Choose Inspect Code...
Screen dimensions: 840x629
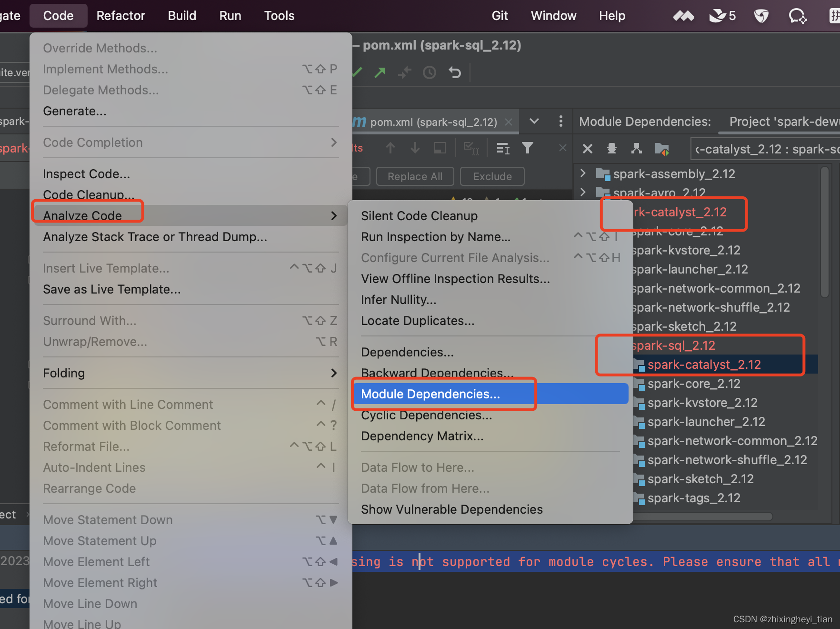pyautogui.click(x=190, y=174)
